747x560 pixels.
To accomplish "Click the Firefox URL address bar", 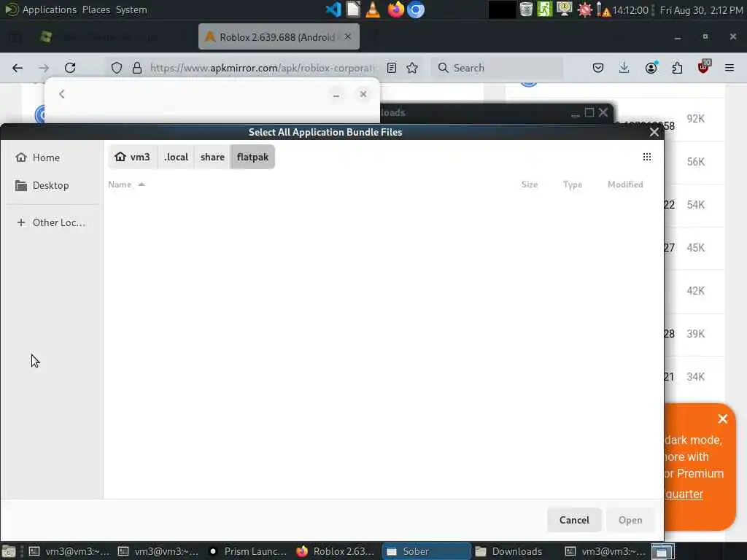I will (x=262, y=68).
